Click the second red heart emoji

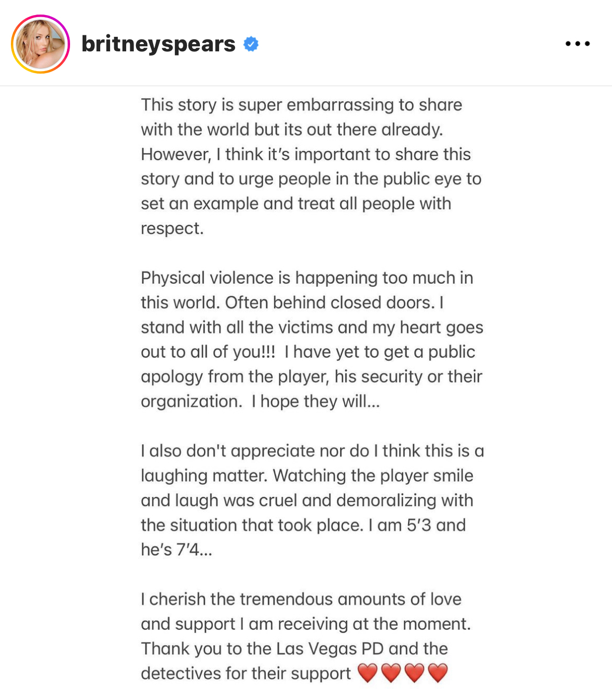tap(391, 673)
